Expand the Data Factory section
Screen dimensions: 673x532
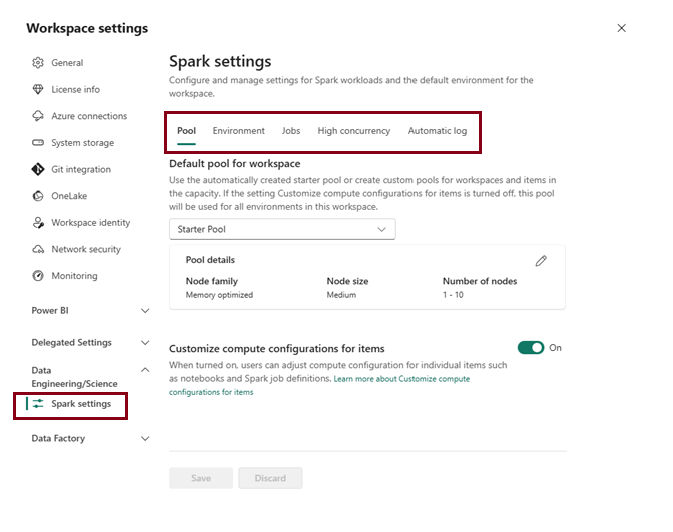(x=145, y=439)
